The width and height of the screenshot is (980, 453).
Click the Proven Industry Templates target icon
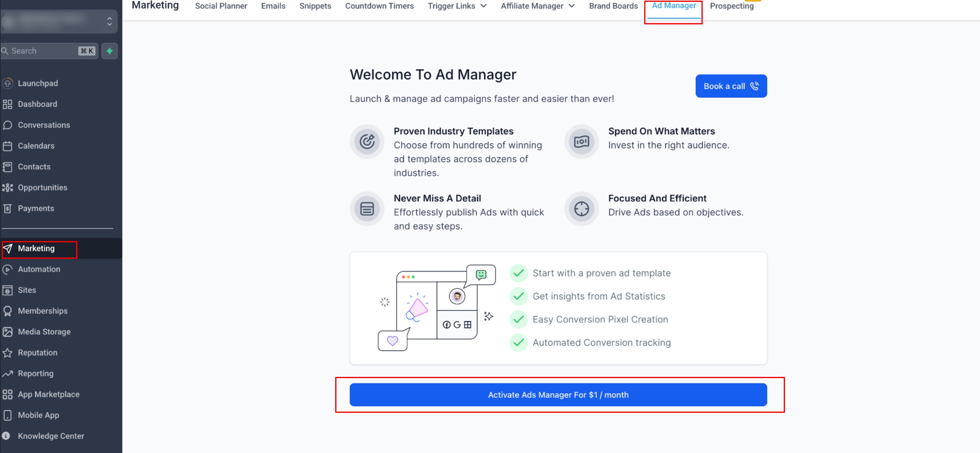coord(367,142)
